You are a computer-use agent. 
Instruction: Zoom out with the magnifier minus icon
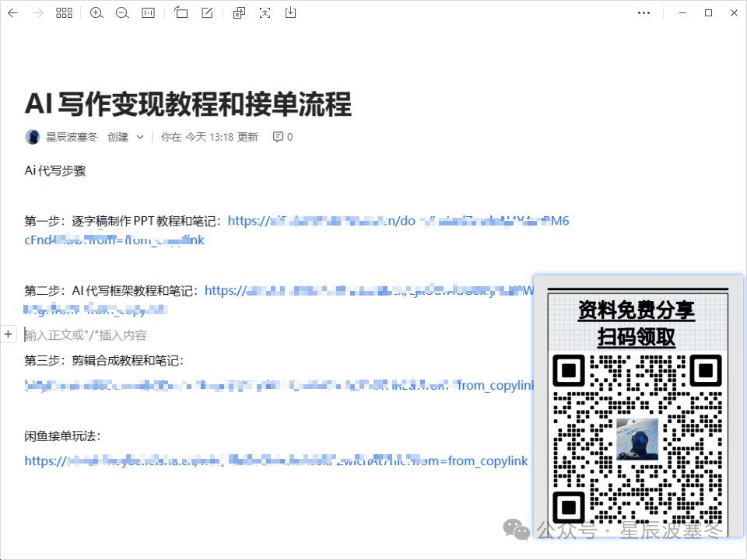pyautogui.click(x=122, y=13)
